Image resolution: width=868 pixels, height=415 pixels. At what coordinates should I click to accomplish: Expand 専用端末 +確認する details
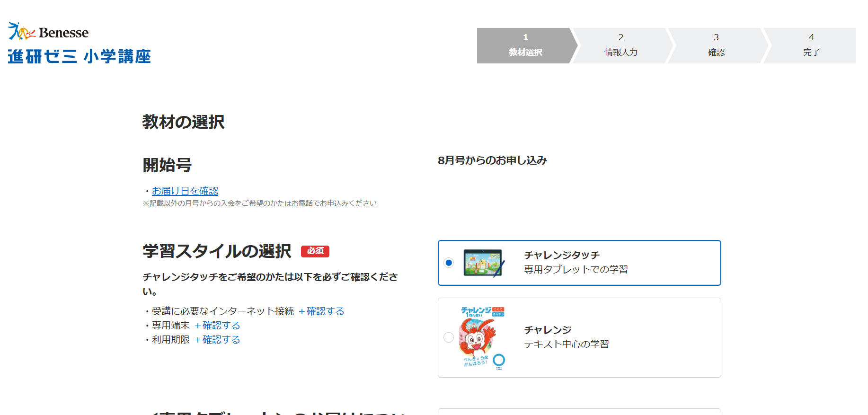217,325
